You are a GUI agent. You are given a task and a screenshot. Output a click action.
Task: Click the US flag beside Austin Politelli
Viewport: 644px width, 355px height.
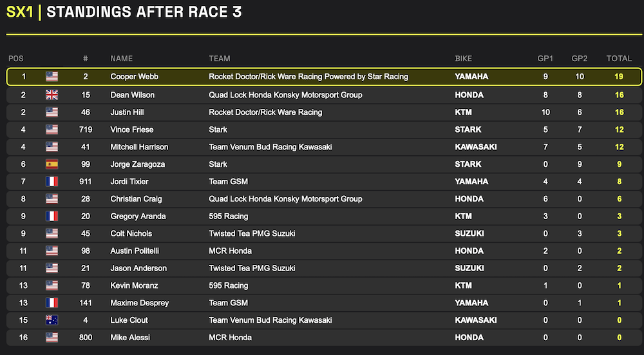point(52,251)
